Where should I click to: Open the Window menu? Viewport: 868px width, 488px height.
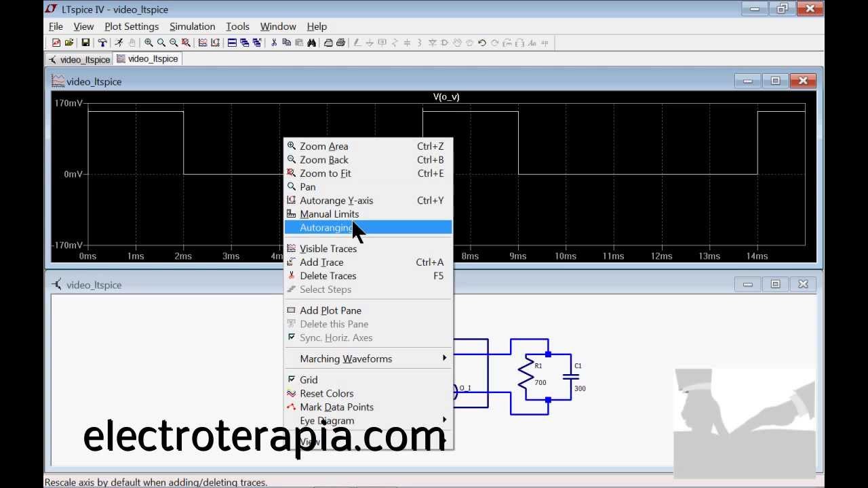coord(278,26)
